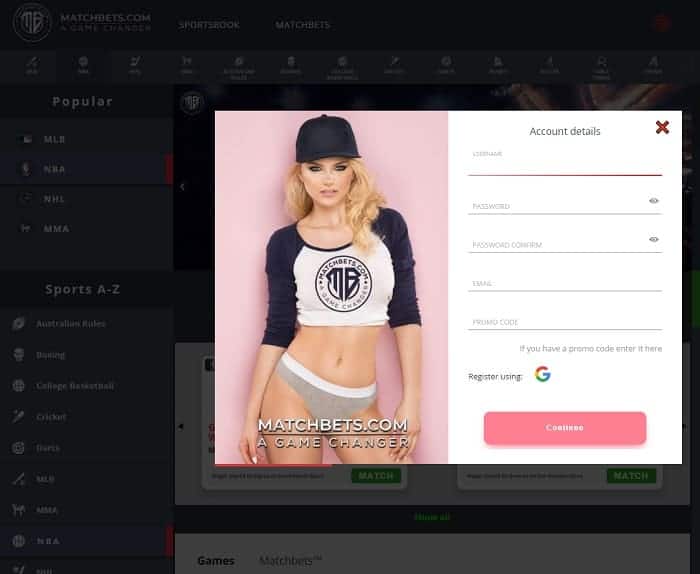
Task: Focus the Username input field
Action: [565, 166]
